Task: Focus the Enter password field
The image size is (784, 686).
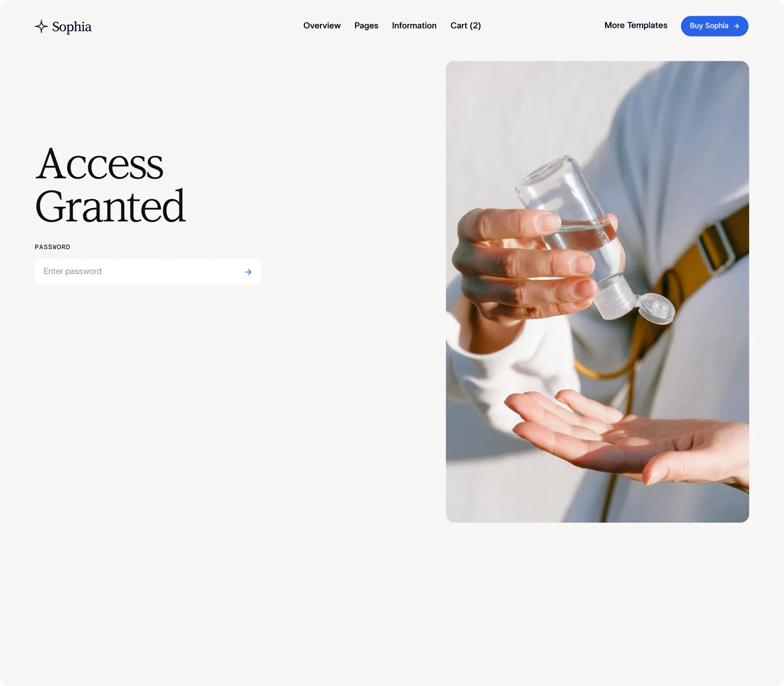Action: [x=148, y=271]
